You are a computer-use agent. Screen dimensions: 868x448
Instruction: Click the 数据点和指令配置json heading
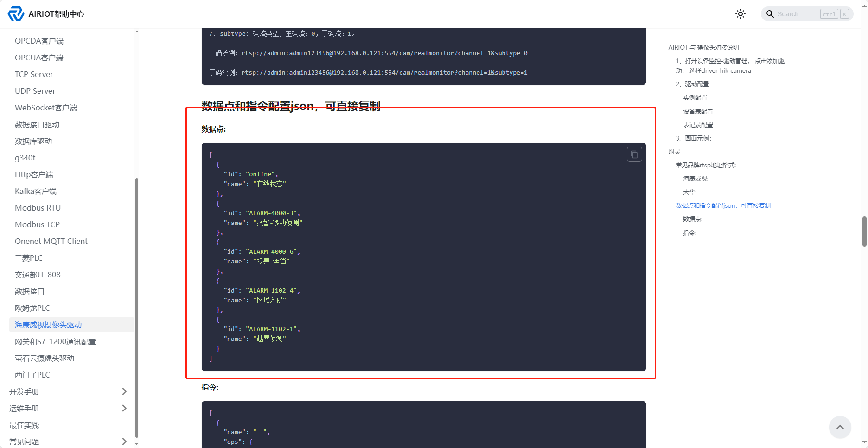click(291, 106)
